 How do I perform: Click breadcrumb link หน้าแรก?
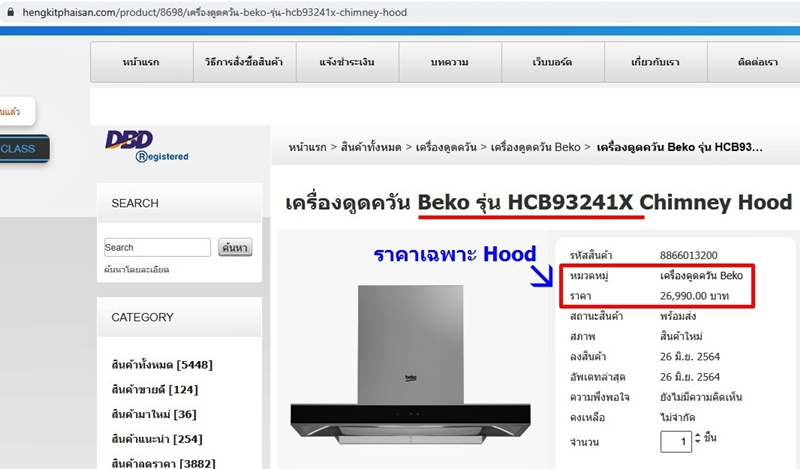(x=307, y=147)
